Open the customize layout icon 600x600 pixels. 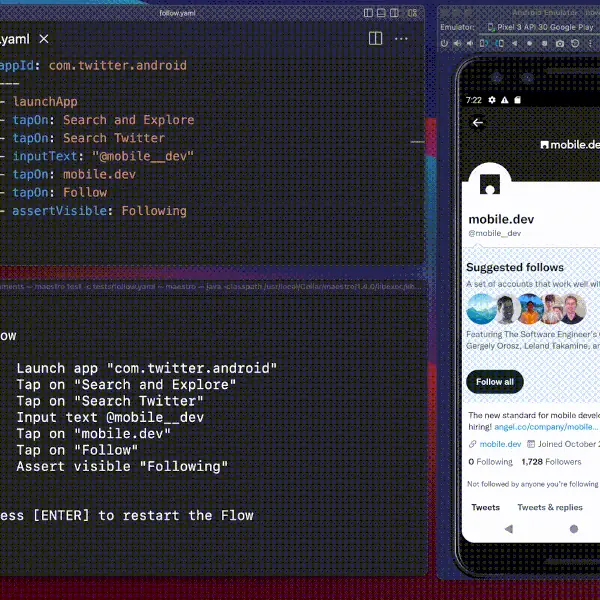(x=414, y=13)
